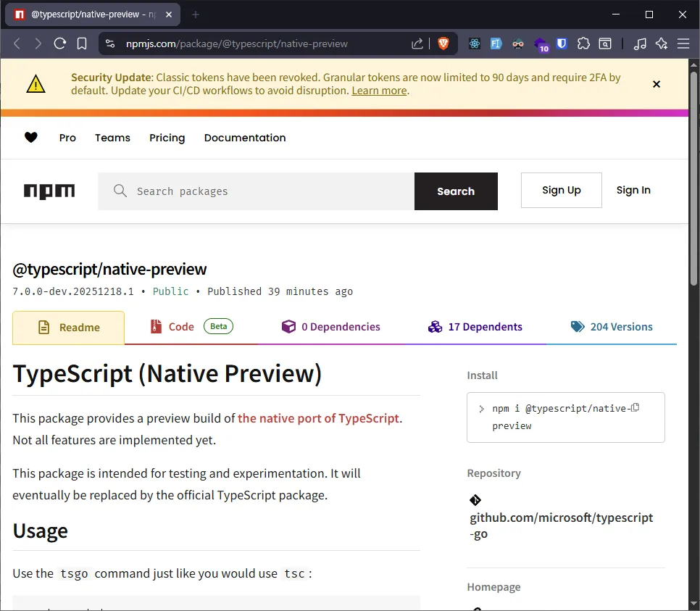
Task: Select the 17 Dependents tab
Action: [484, 327]
